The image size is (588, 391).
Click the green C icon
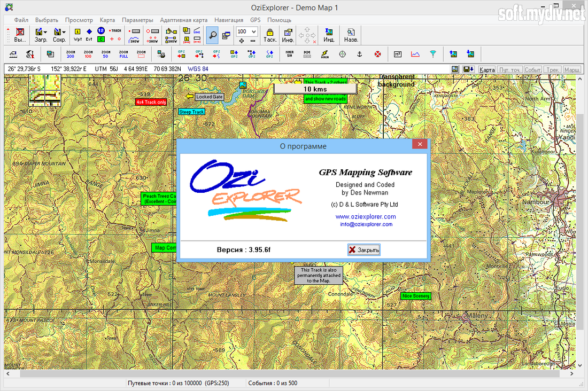tap(101, 39)
